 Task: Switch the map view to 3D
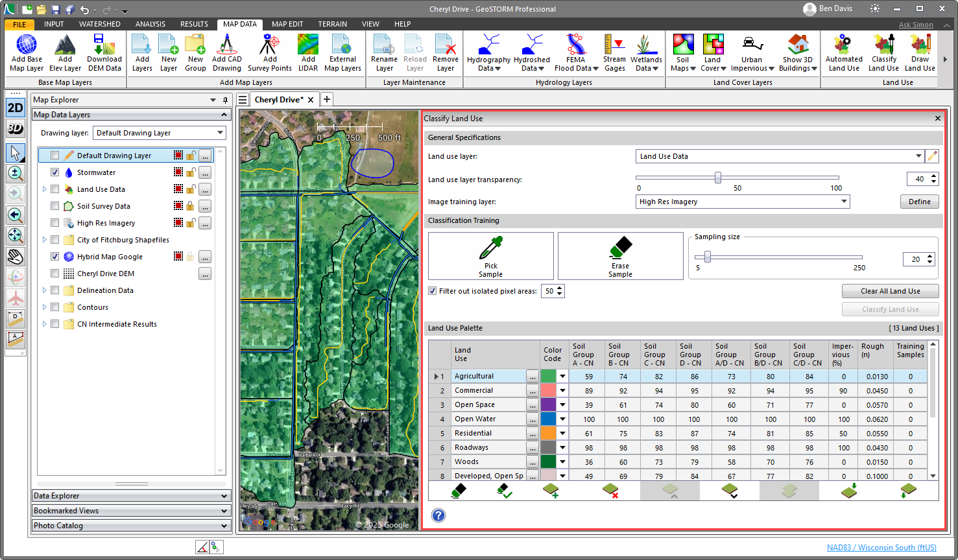14,128
